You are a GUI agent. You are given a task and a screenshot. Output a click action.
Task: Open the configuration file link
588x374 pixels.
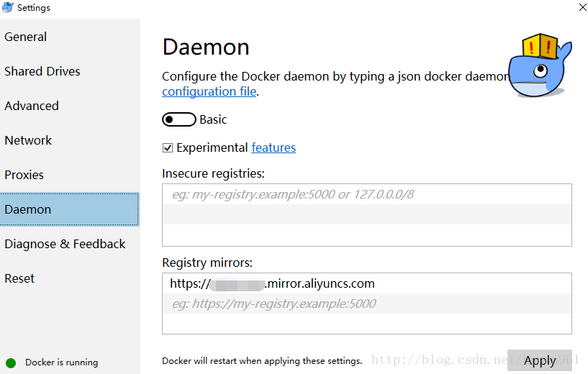[x=209, y=91]
